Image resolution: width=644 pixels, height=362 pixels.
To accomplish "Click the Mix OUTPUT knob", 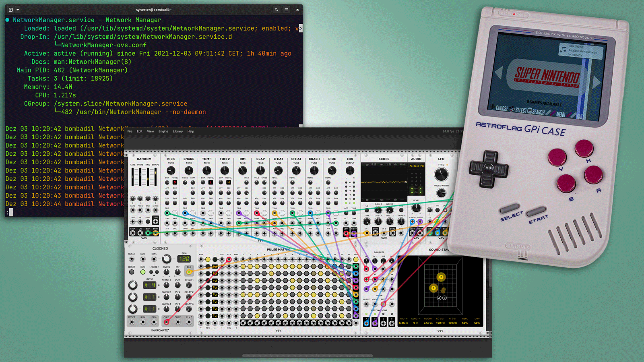I will pos(350,171).
